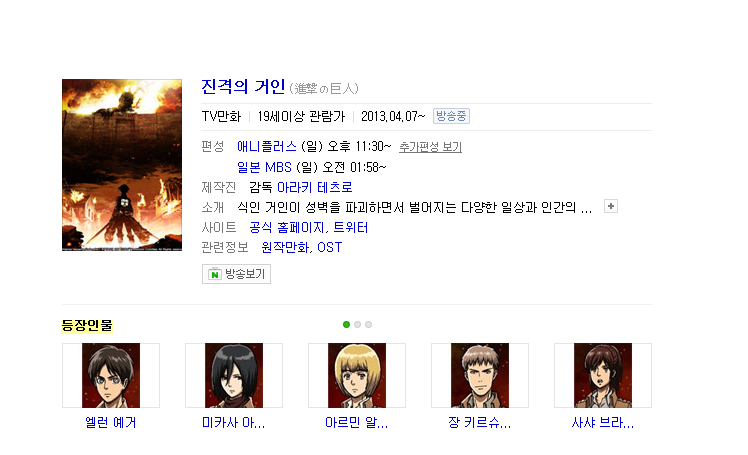The height and width of the screenshot is (455, 748).
Task: Open the 일본 MBS channel link
Action: [264, 167]
